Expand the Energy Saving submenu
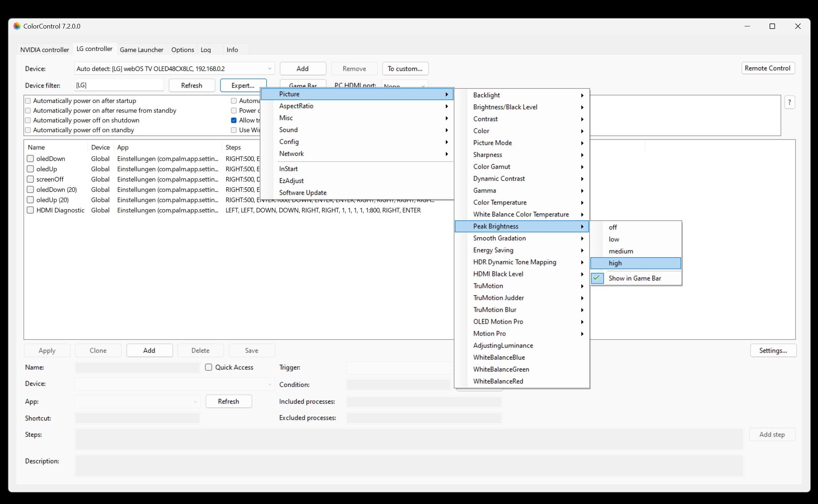The width and height of the screenshot is (818, 504). 522,250
